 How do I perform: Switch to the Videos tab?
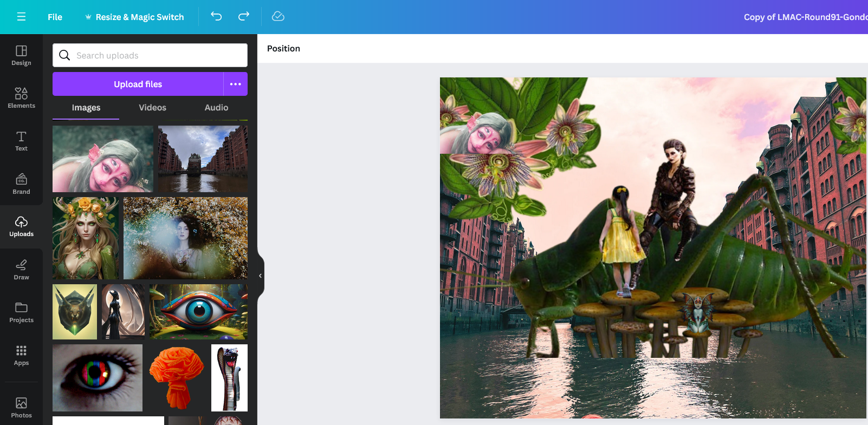152,107
